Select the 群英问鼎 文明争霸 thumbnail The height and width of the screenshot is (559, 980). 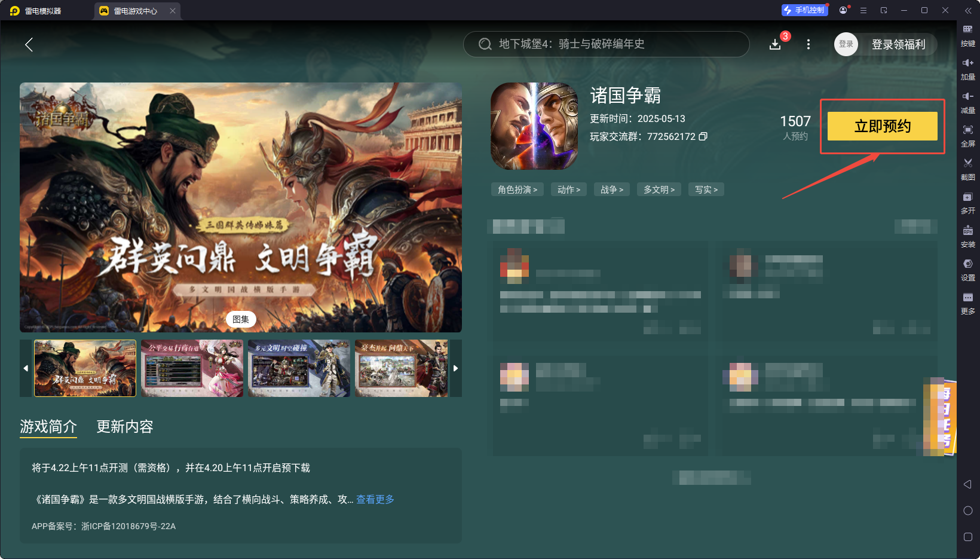click(x=85, y=368)
